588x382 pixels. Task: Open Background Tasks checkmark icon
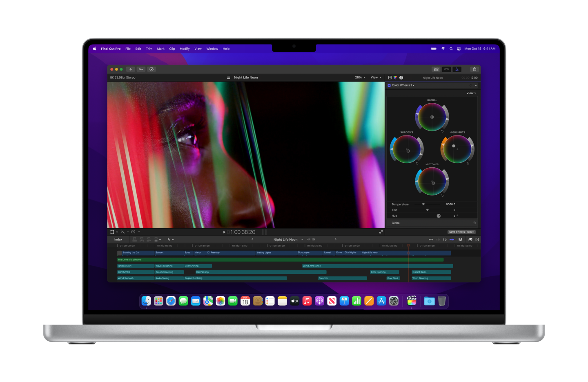click(x=151, y=69)
